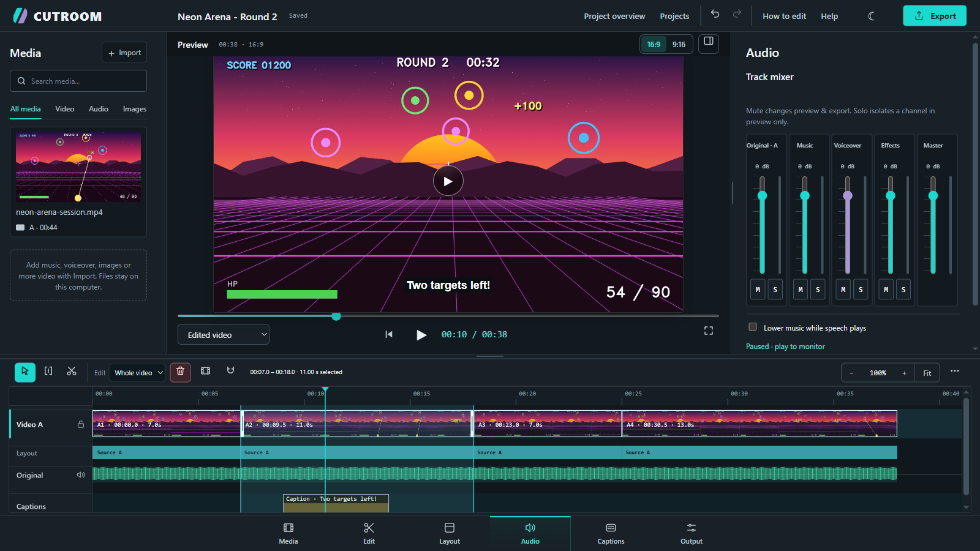Show the All media tab
Viewport: 980px width, 551px height.
pos(26,109)
